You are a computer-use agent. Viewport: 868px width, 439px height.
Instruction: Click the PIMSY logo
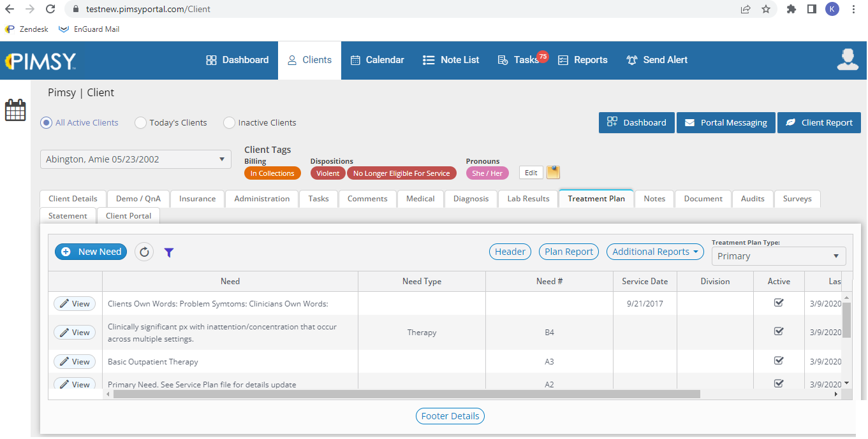[x=40, y=59]
